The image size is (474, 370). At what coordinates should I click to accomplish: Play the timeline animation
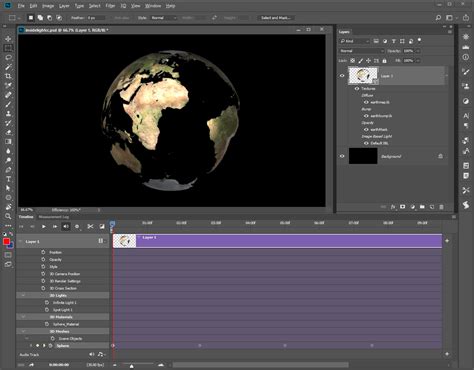(x=44, y=226)
